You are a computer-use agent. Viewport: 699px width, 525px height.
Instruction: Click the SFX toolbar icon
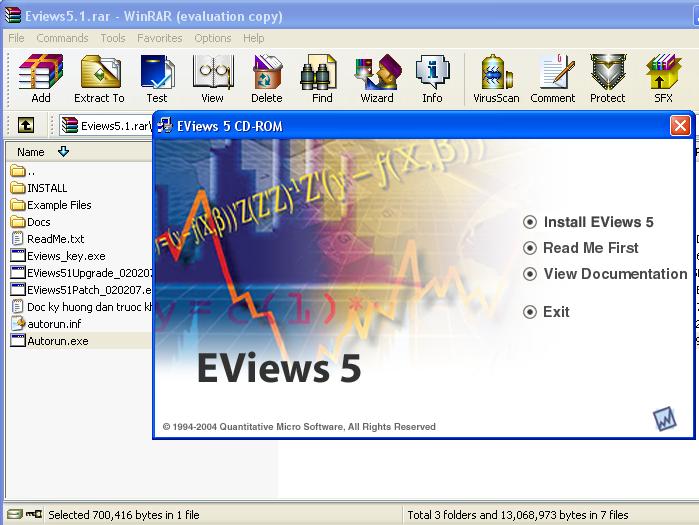(x=663, y=79)
